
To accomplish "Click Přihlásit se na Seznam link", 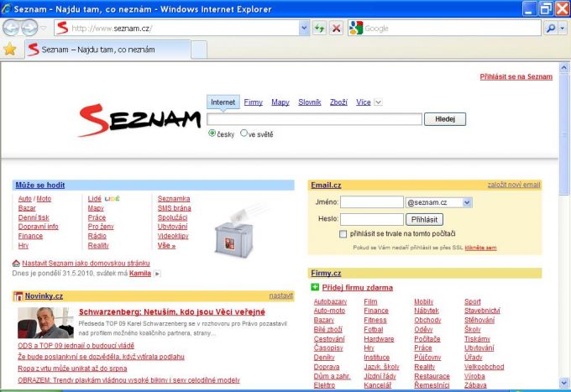I will [x=516, y=76].
